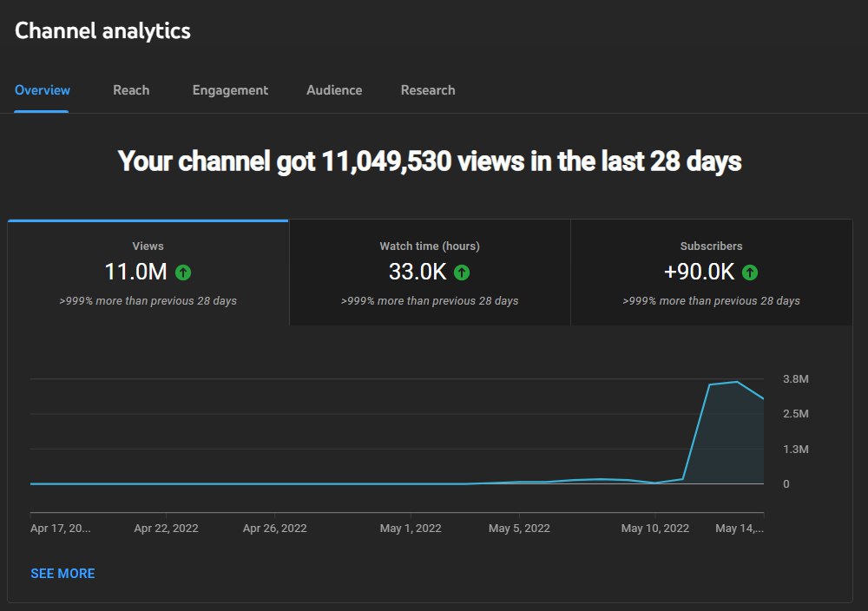Click the May 1, 2022 date label
868x611 pixels.
tap(411, 529)
